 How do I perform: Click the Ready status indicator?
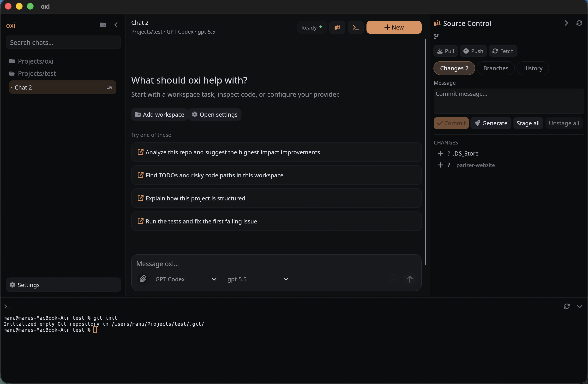tap(312, 27)
